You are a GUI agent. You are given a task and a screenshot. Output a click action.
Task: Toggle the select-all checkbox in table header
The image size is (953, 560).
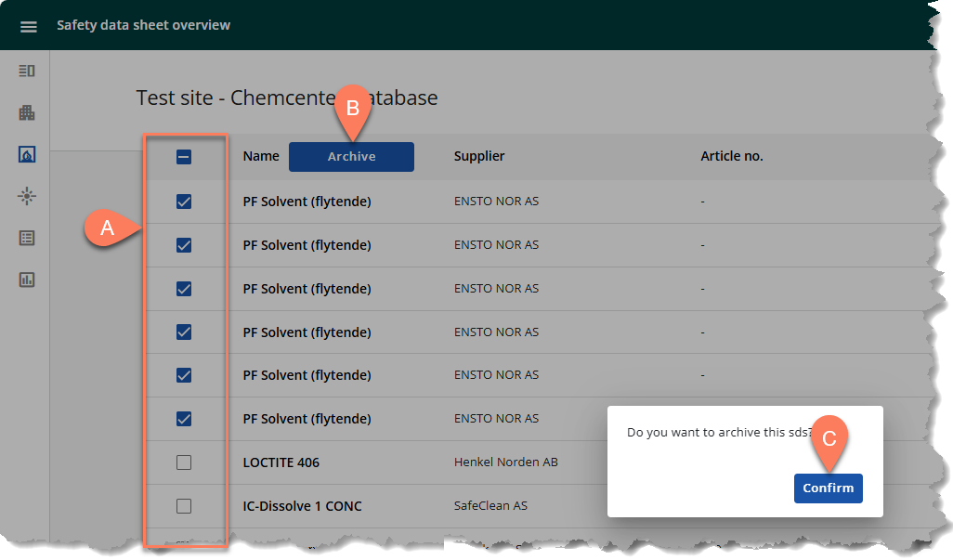click(x=184, y=157)
